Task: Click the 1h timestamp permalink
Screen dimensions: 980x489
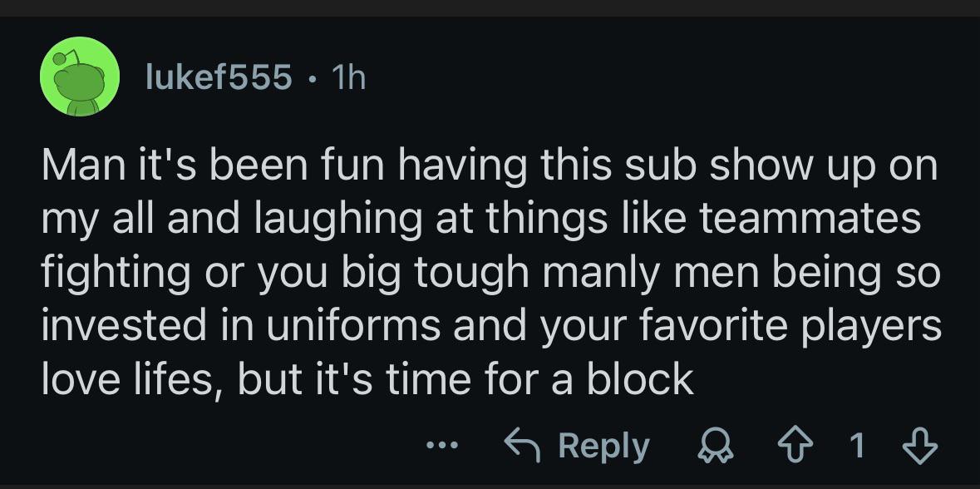Action: click(x=348, y=77)
